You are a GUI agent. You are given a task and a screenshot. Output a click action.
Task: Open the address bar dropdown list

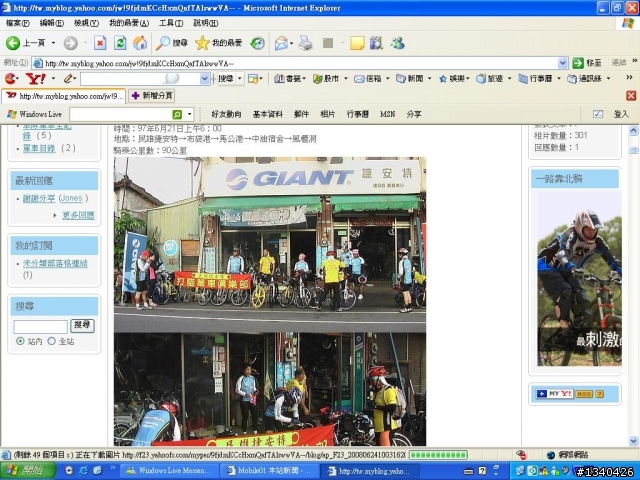[x=563, y=63]
